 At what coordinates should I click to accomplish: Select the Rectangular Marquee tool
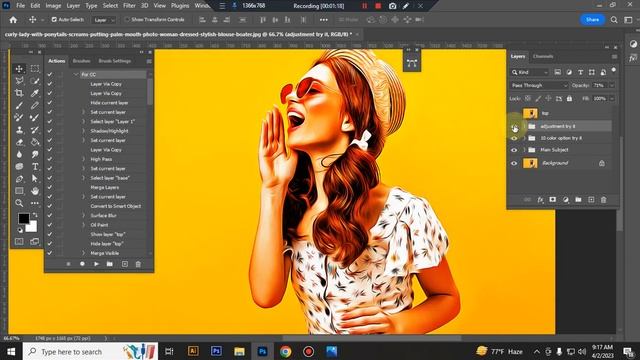click(x=35, y=69)
